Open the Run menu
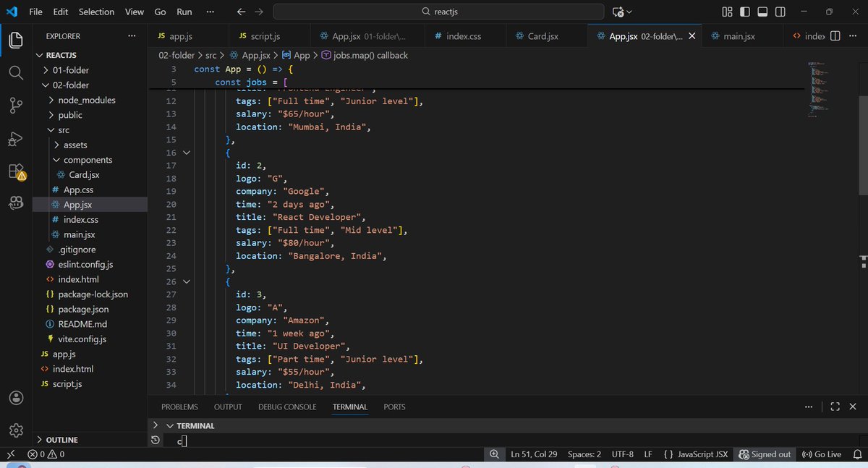868x468 pixels. pos(184,12)
